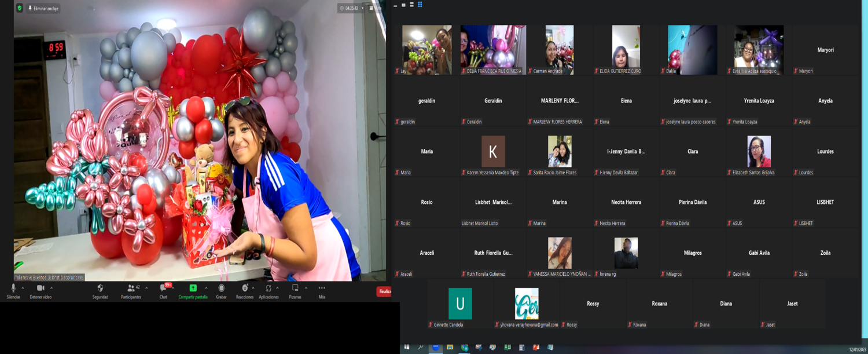
Task: Open the Vista view menu
Action: point(375,8)
